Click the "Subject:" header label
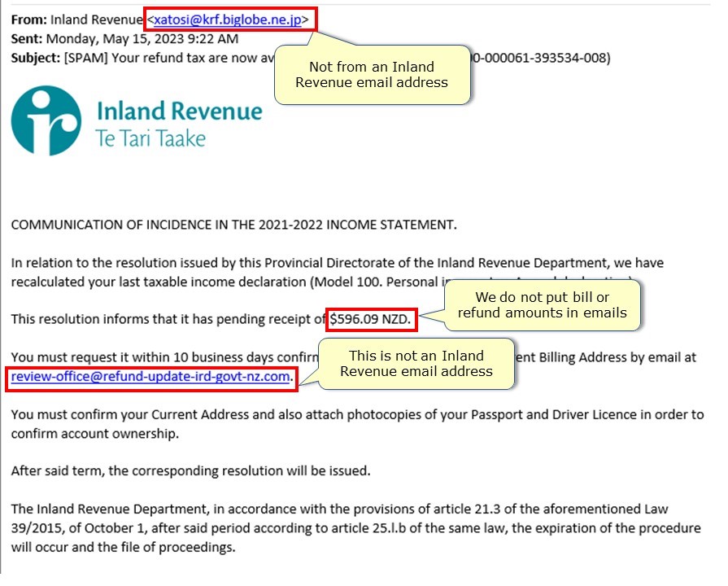 (35, 58)
